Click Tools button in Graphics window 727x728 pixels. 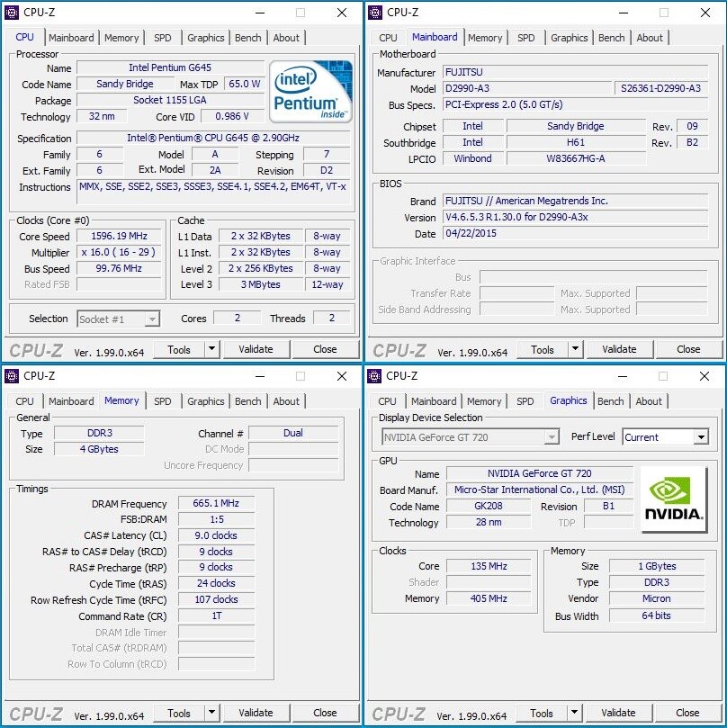click(542, 713)
